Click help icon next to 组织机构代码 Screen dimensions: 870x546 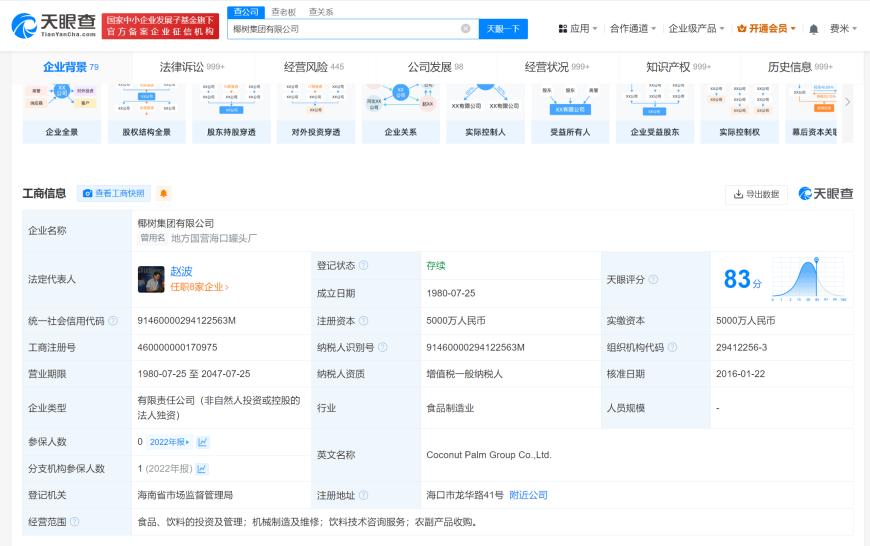(672, 347)
